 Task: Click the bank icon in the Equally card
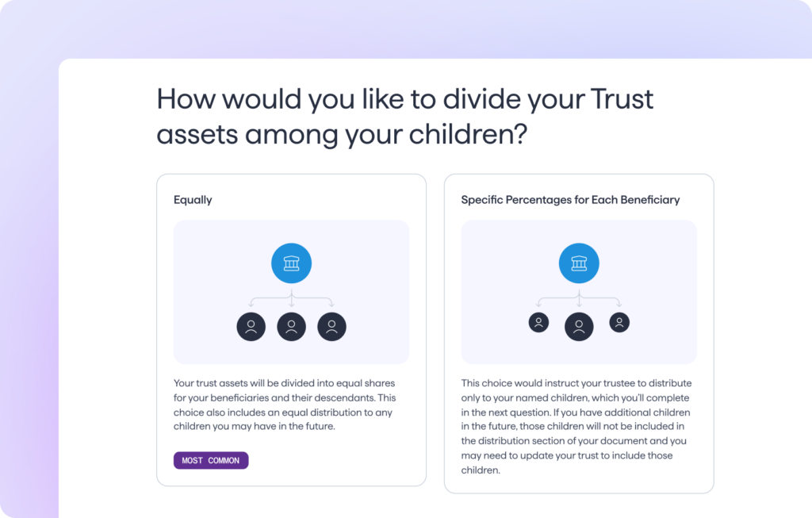(291, 263)
